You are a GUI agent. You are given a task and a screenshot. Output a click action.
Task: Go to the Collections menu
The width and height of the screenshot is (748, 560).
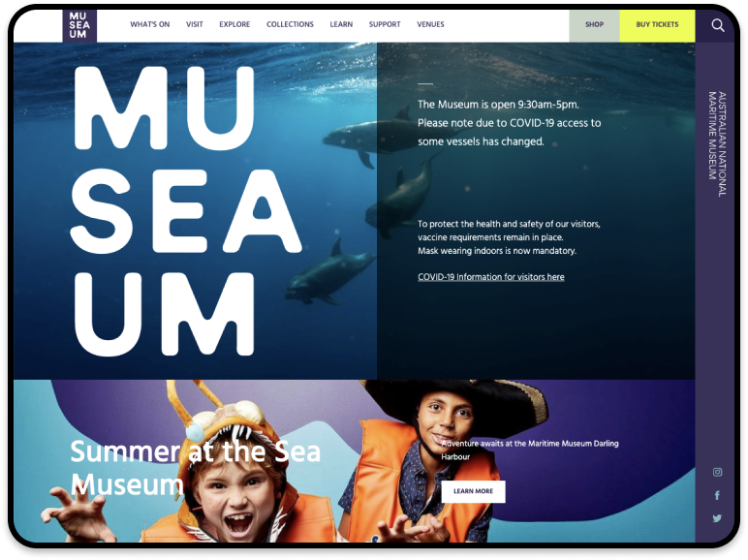[290, 24]
